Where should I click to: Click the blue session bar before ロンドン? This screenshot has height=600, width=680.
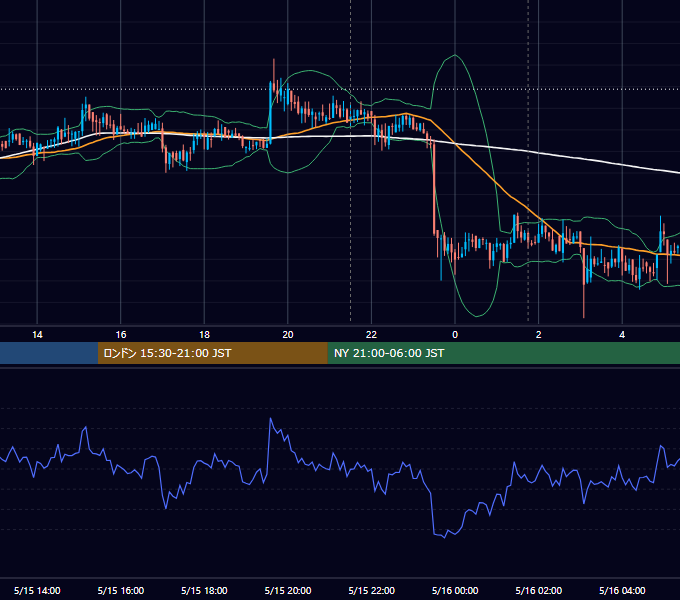pyautogui.click(x=49, y=353)
